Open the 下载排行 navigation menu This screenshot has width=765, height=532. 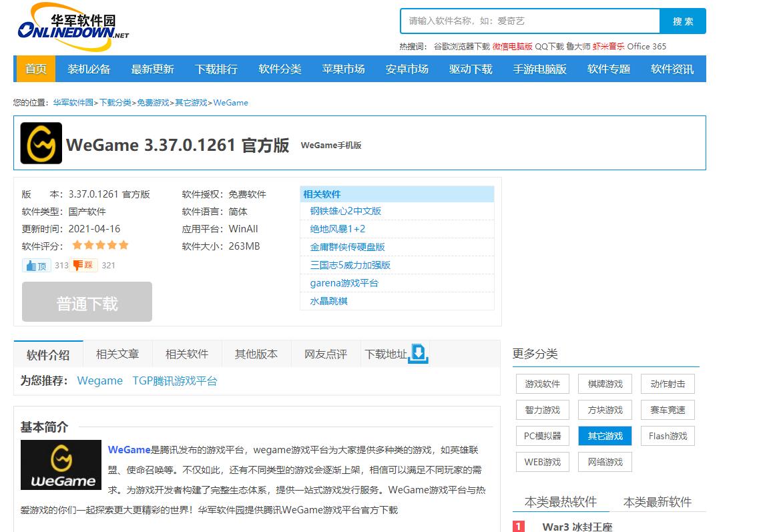[216, 69]
